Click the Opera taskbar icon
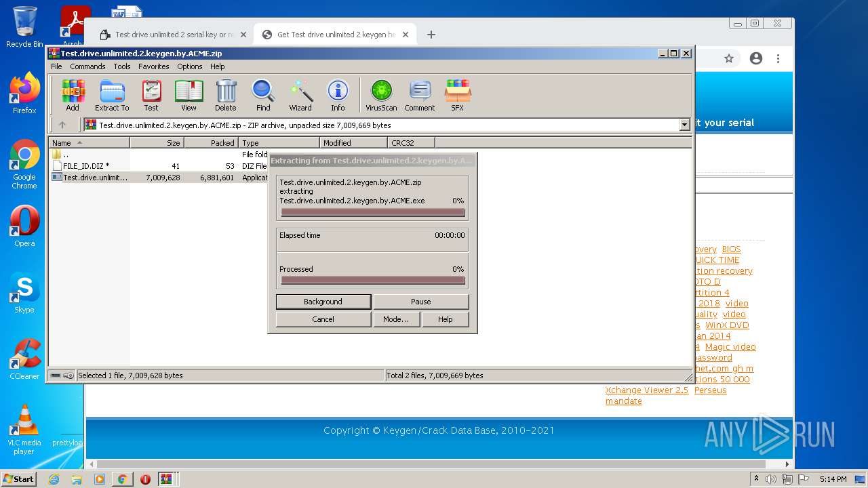Screen dimensions: 868x488 point(145,479)
